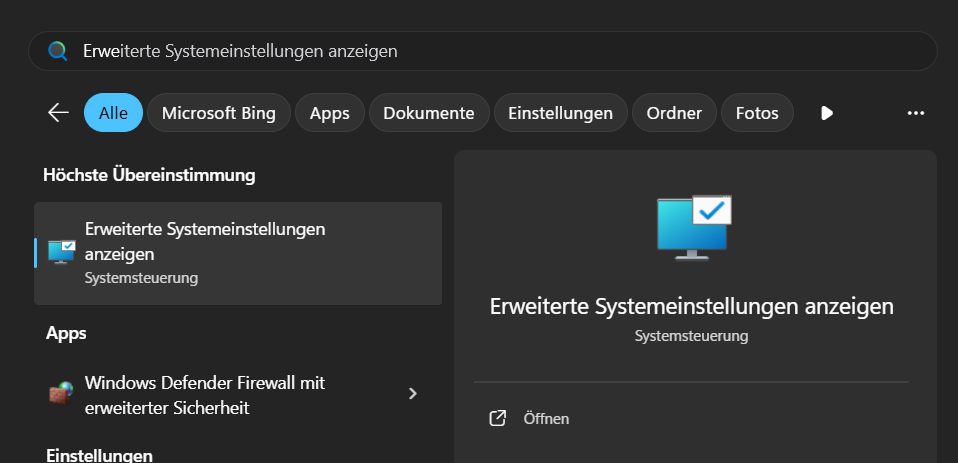Show only Dokumente results
Viewport: 958px width, 463px height.
click(x=428, y=113)
